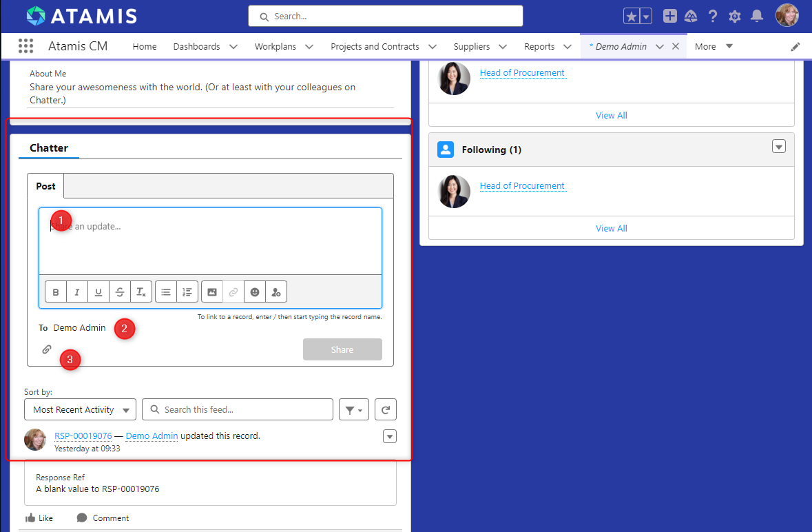Viewport: 812px width, 532px height.
Task: Open the More navigation menu
Action: [x=714, y=47]
